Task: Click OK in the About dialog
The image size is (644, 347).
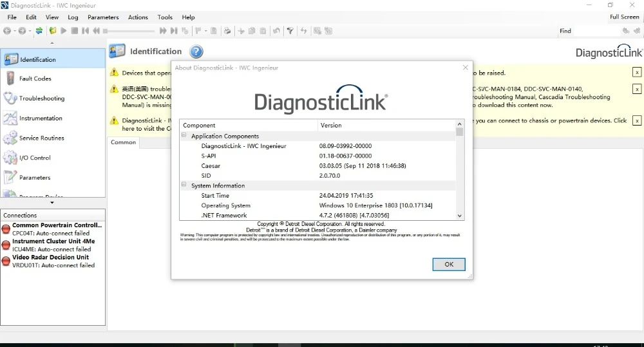Action: point(449,265)
